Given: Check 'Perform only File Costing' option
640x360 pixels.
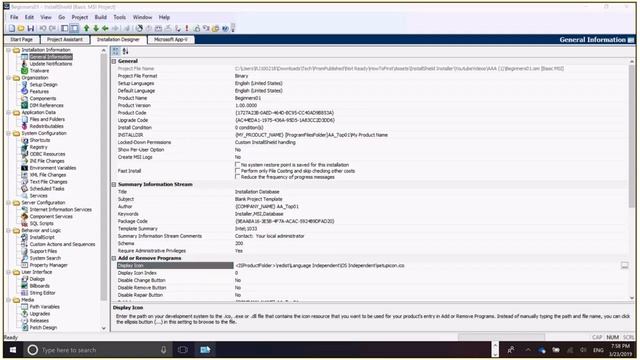Looking at the screenshot, I should pos(238,171).
